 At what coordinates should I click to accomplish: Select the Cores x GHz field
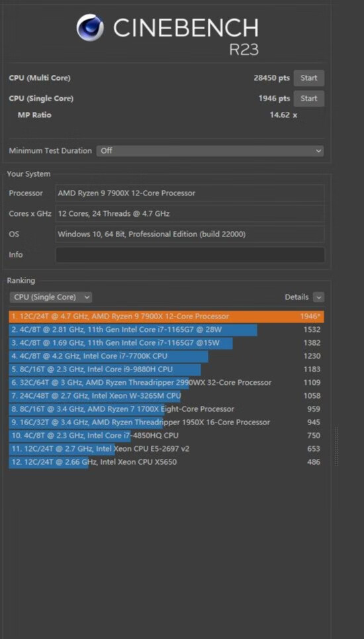tap(190, 213)
